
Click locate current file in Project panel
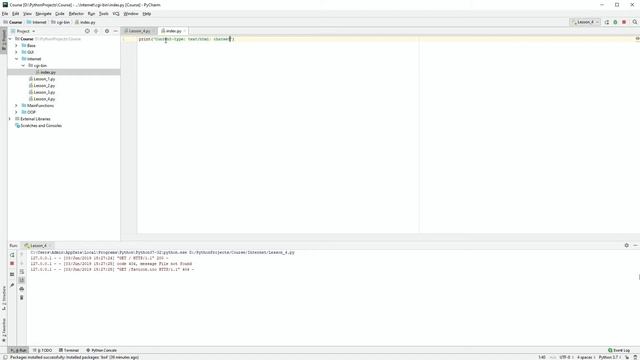click(87, 31)
